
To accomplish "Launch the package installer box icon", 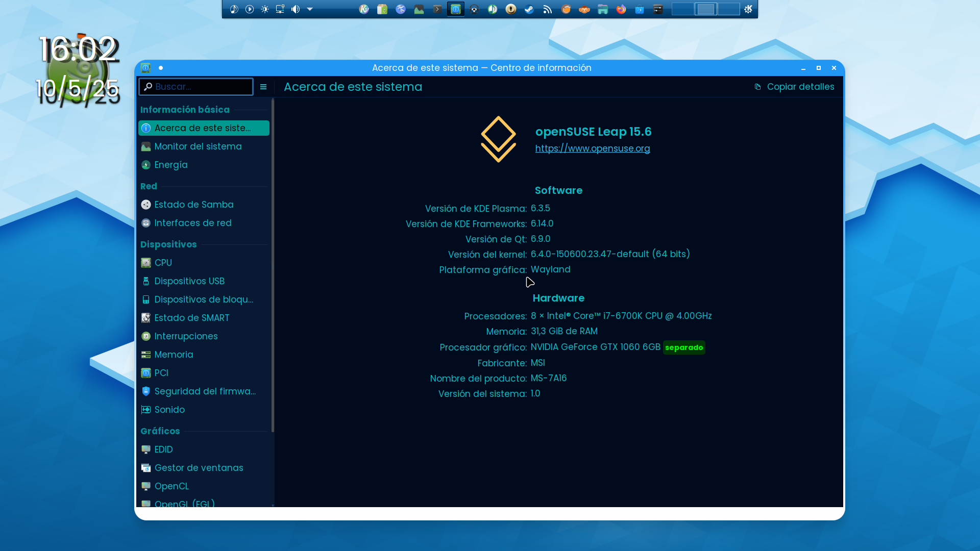I will click(x=382, y=9).
